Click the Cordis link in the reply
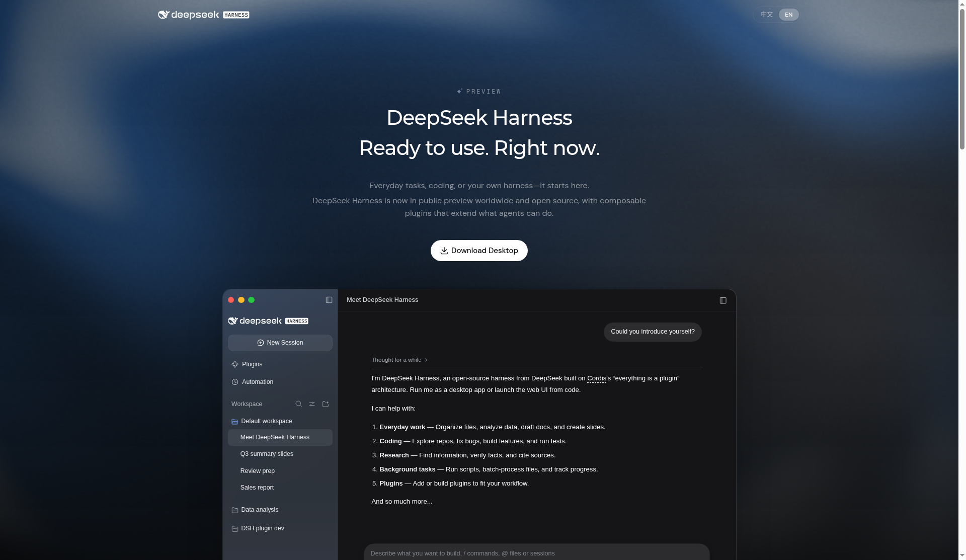Viewport: 966px width, 560px height. (x=597, y=378)
